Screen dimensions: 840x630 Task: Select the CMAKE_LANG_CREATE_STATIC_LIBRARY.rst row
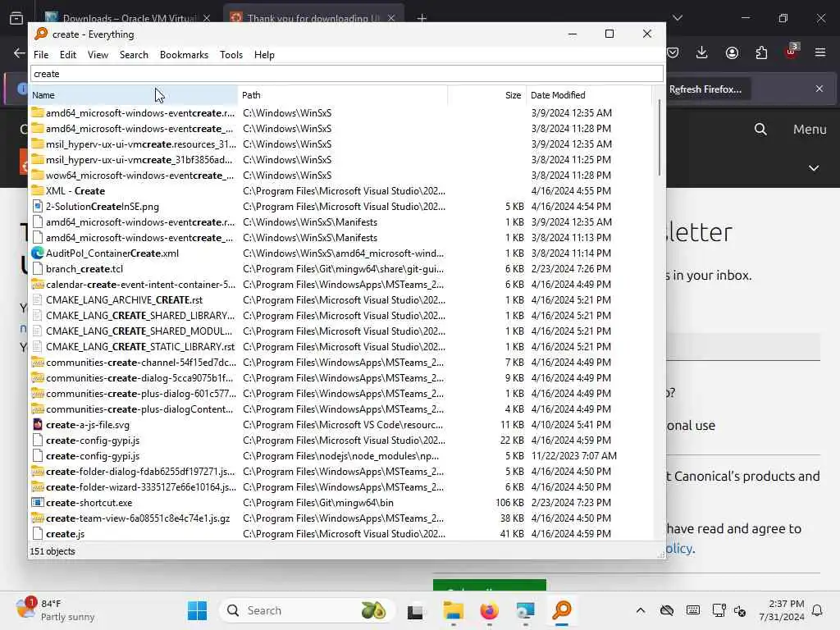click(342, 347)
